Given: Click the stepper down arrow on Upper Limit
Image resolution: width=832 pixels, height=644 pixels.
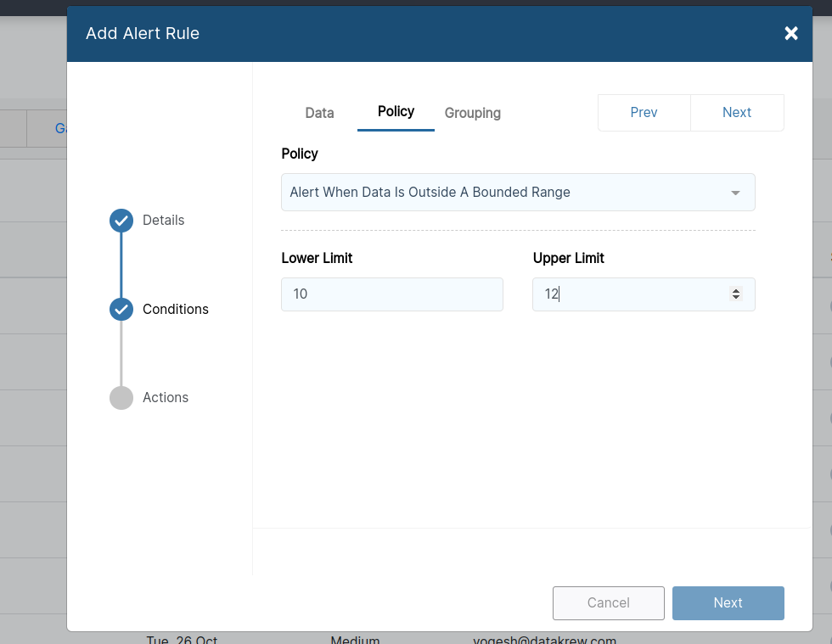Looking at the screenshot, I should click(x=736, y=298).
